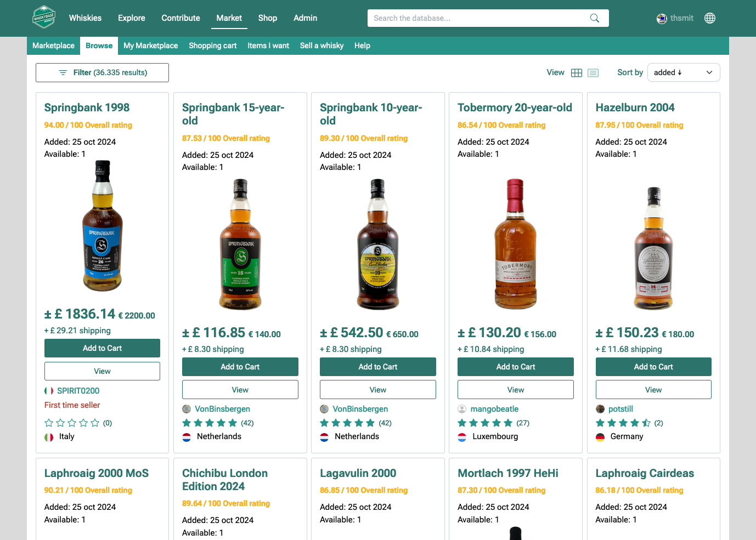Click the Springbank 10-year-old bottle image

[377, 245]
